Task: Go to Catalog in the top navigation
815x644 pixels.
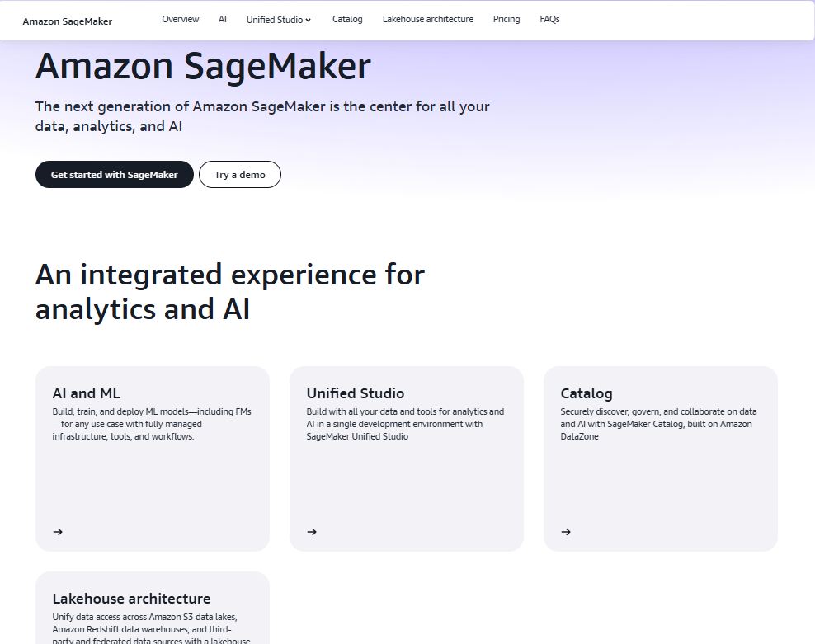Action: [x=347, y=19]
